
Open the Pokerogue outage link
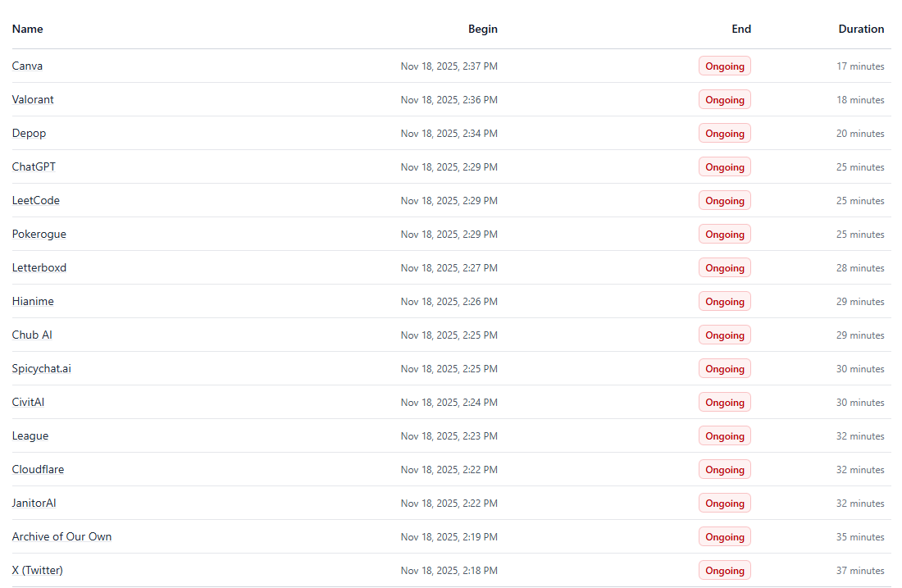pos(39,235)
